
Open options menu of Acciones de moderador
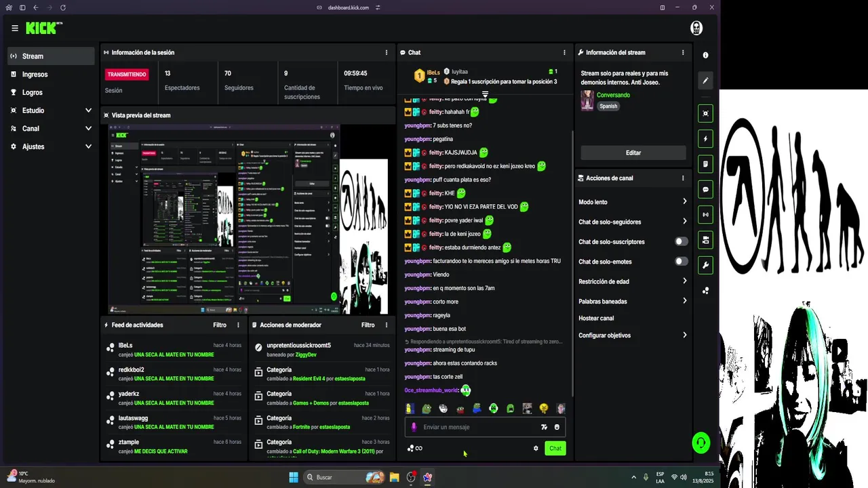pyautogui.click(x=387, y=325)
